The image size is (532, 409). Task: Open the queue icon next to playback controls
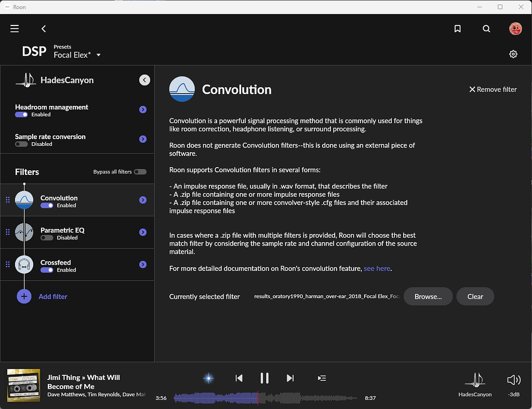click(322, 378)
